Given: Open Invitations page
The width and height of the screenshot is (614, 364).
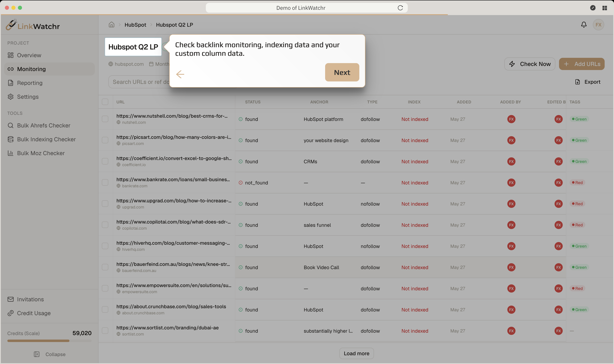Looking at the screenshot, I should click(49, 299).
